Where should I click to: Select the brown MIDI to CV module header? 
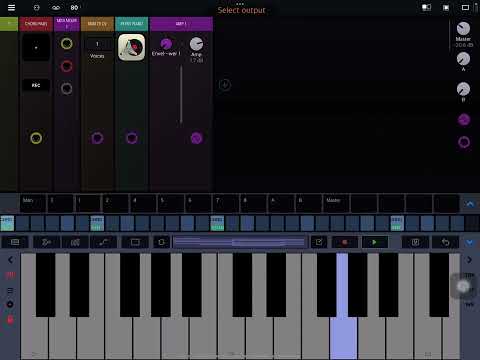tap(97, 24)
